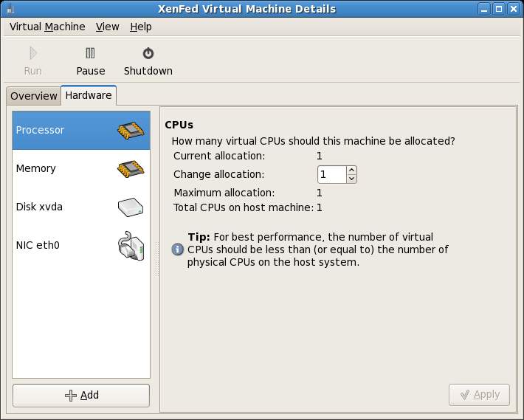Select the Processor chip icon
Image resolution: width=524 pixels, height=420 pixels.
pos(131,131)
